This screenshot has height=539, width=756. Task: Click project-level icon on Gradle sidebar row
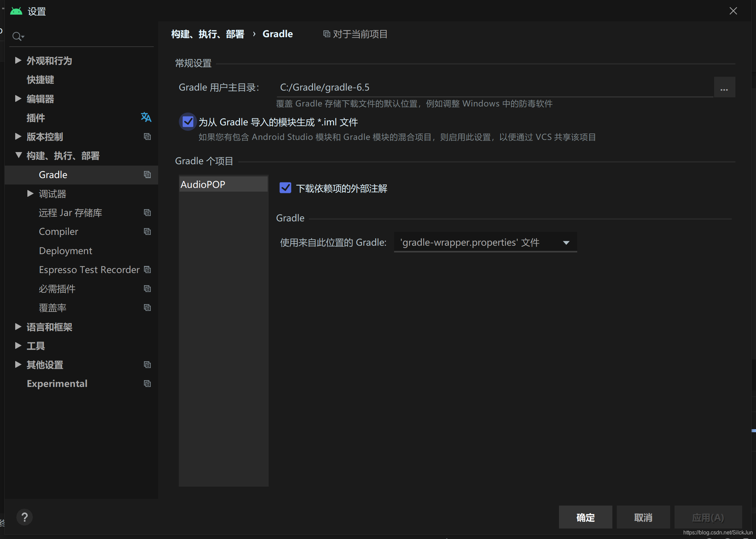pyautogui.click(x=147, y=174)
